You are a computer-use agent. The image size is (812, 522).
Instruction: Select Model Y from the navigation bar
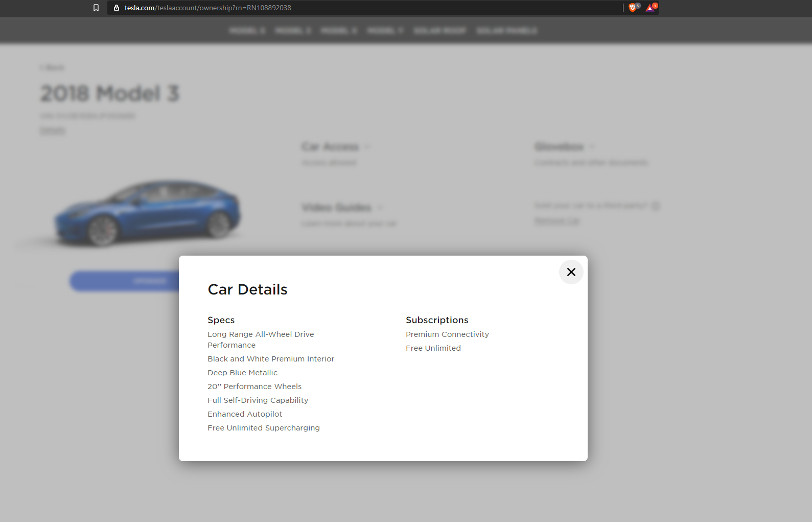coord(385,31)
